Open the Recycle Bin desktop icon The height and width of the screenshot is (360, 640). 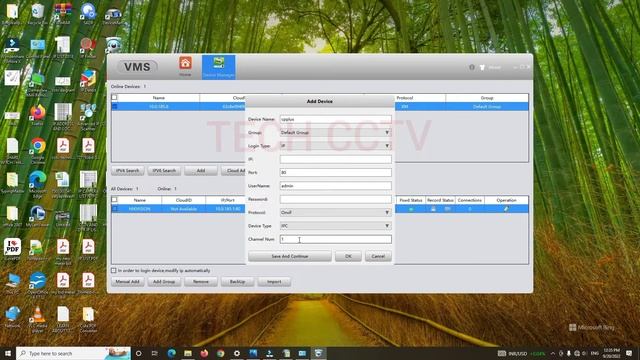pos(38,13)
